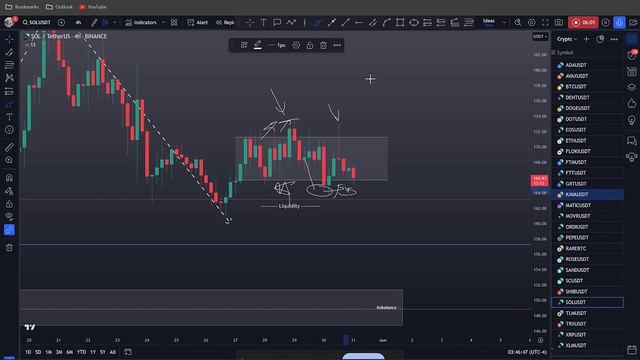Open the indicator templates grid icon
The height and width of the screenshot is (360, 640).
tap(174, 22)
